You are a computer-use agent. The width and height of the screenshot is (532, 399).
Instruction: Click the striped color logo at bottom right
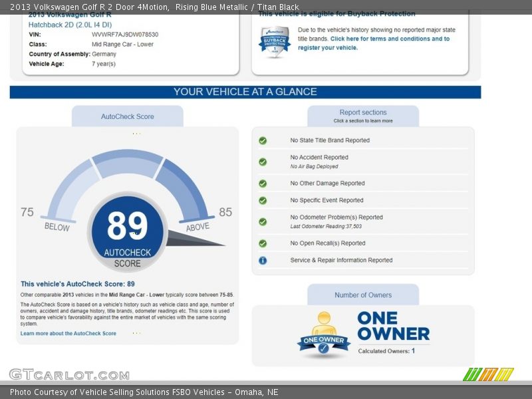(x=488, y=374)
